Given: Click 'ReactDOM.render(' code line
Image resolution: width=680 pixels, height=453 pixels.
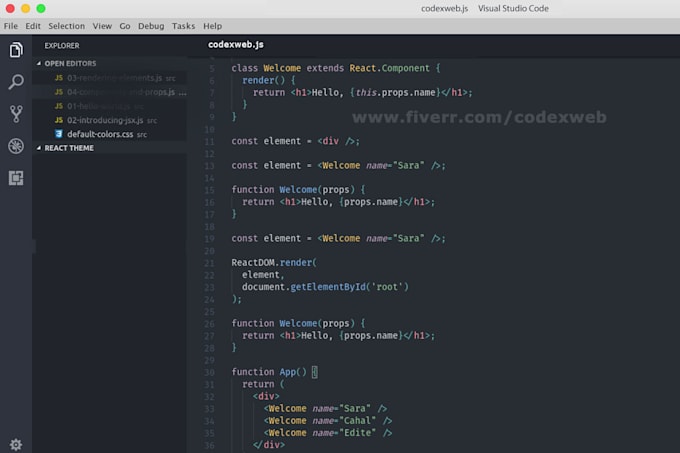Looking at the screenshot, I should tap(274, 263).
